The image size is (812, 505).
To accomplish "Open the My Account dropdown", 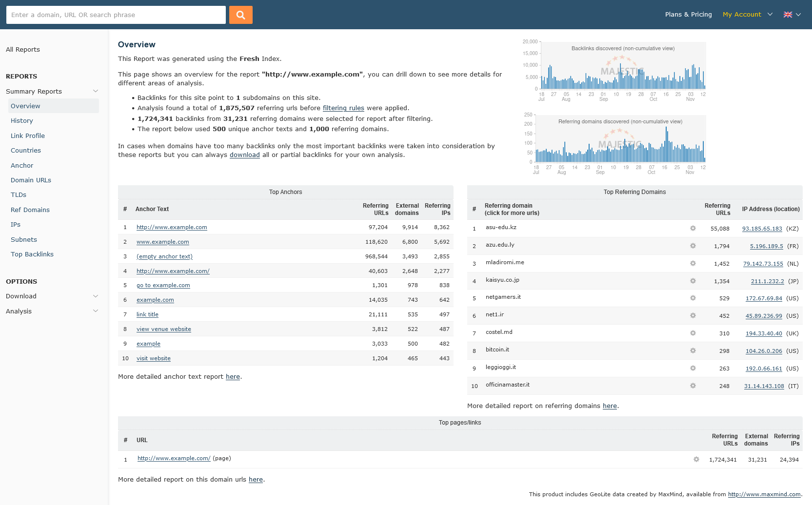I will pyautogui.click(x=747, y=15).
